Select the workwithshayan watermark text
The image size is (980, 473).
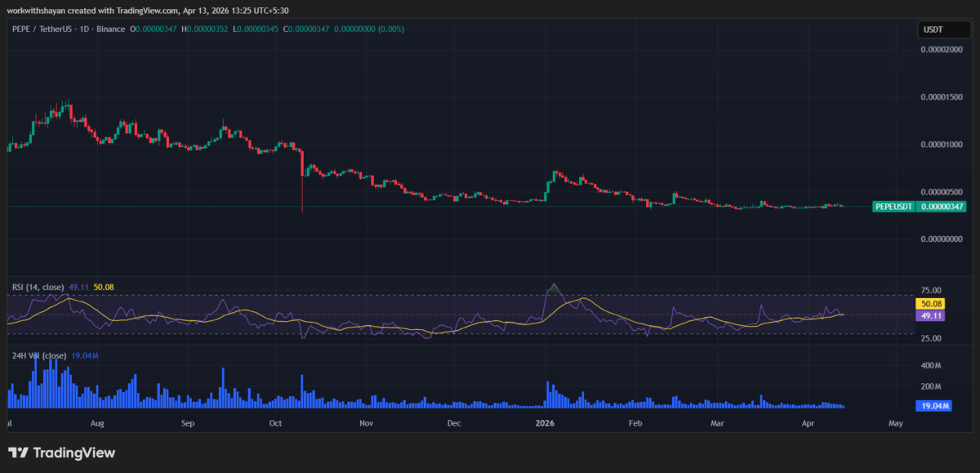(x=37, y=11)
